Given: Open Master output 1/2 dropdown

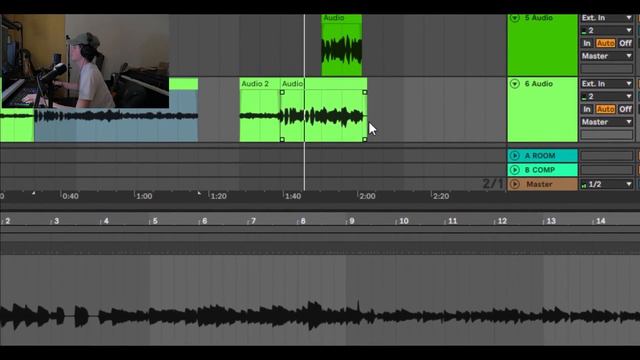Looking at the screenshot, I should pos(607,184).
